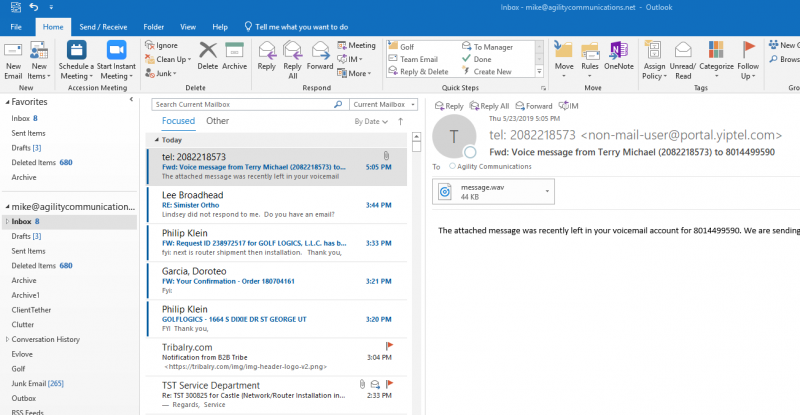The width and height of the screenshot is (800, 415).
Task: Select the Focused inbox tab
Action: (x=179, y=121)
